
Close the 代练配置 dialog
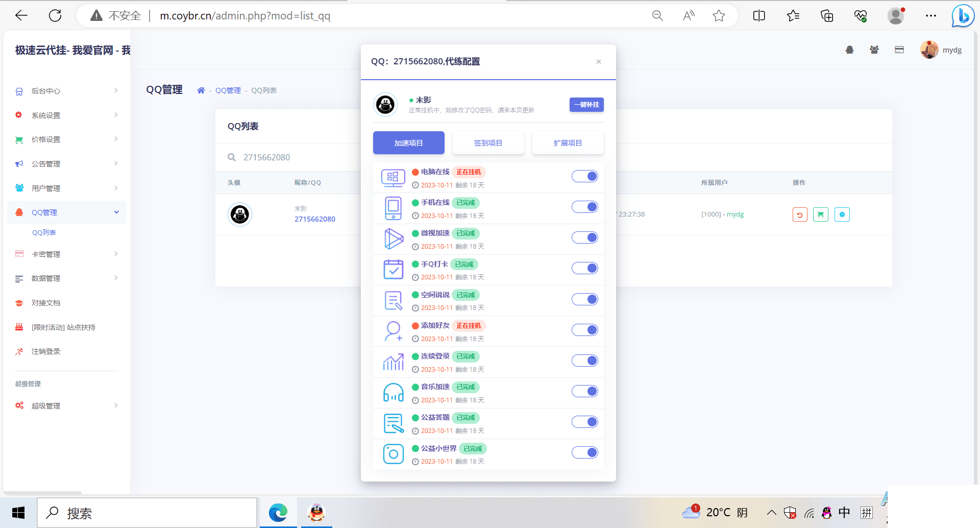tap(599, 62)
